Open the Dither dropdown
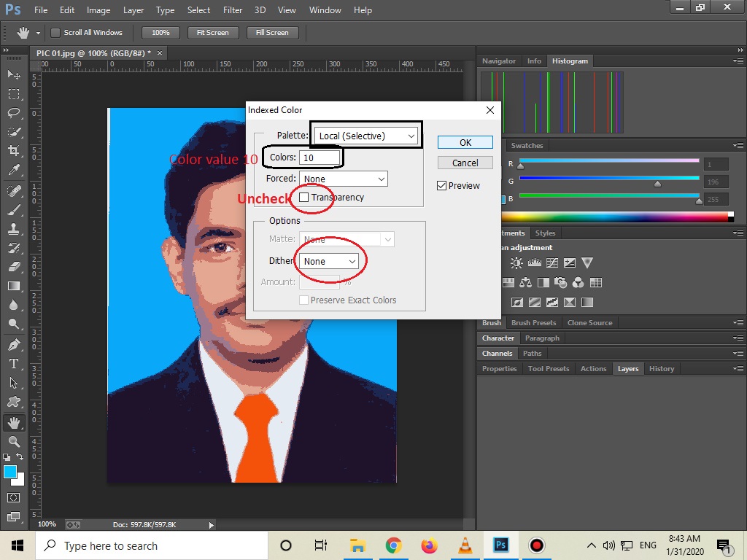The height and width of the screenshot is (560, 747). pyautogui.click(x=328, y=260)
